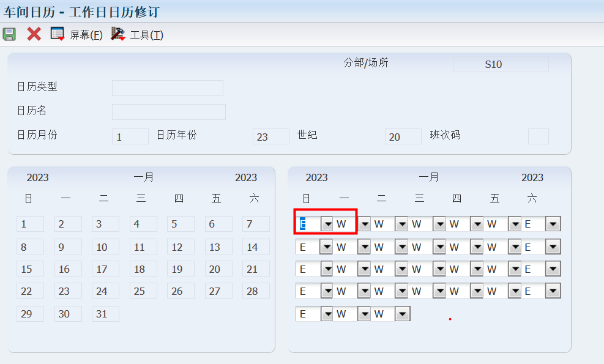Screen dimensions: 604x364
Task: Click the 班次码 input field
Action: coord(538,136)
